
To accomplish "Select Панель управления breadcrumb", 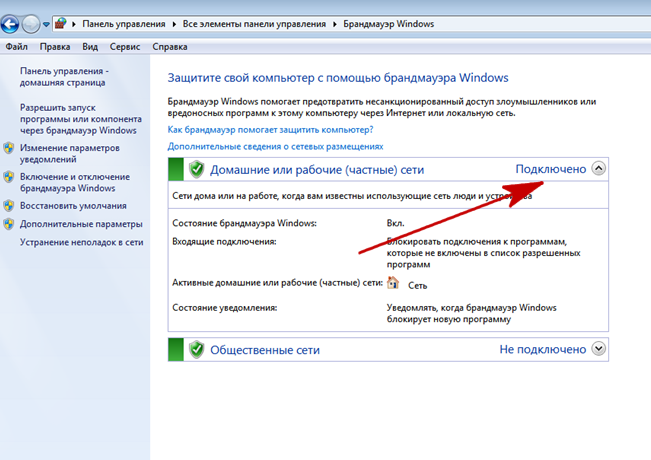I will 124,24.
